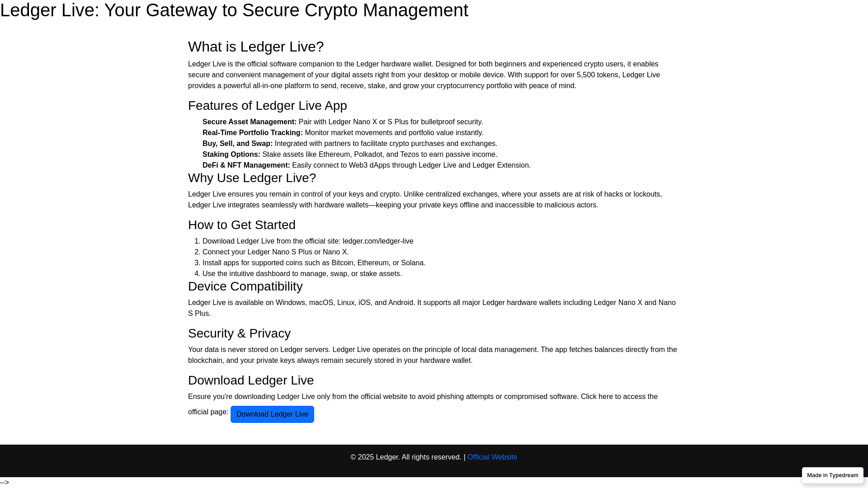Click the How to Get Started heading

pos(242,225)
